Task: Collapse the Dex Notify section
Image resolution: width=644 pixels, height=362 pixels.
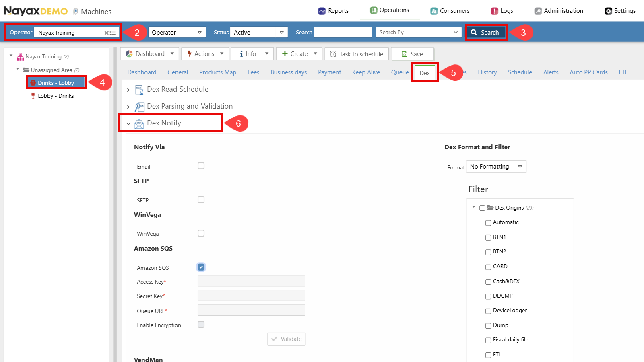Action: pos(128,124)
